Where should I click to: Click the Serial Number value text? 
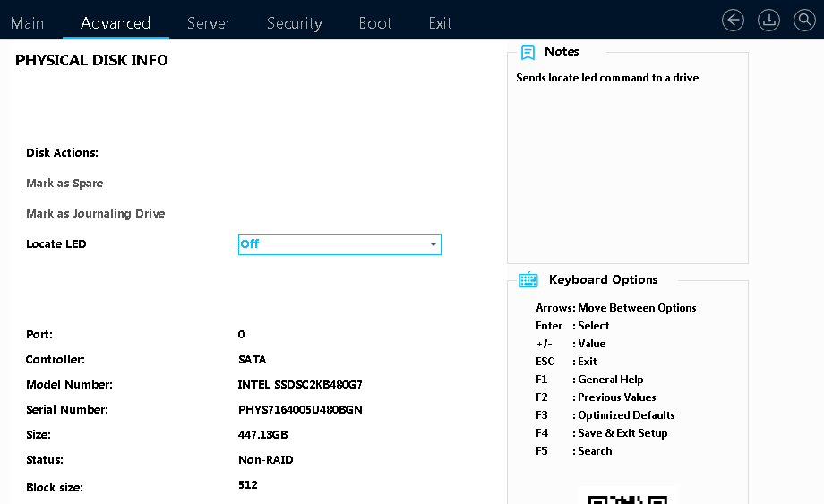point(300,409)
